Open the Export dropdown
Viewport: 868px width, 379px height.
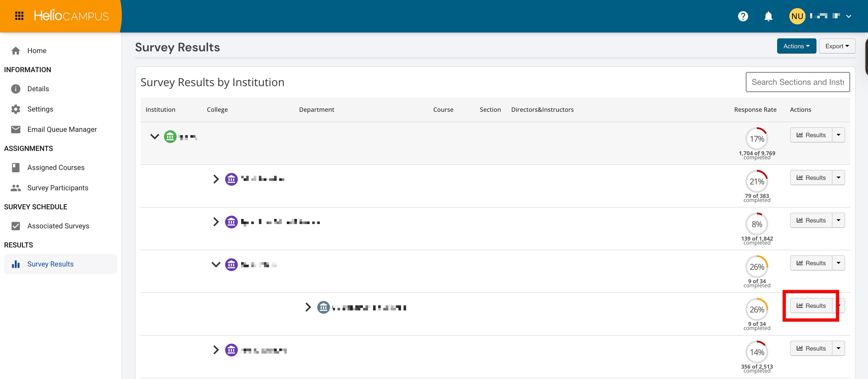[837, 46]
